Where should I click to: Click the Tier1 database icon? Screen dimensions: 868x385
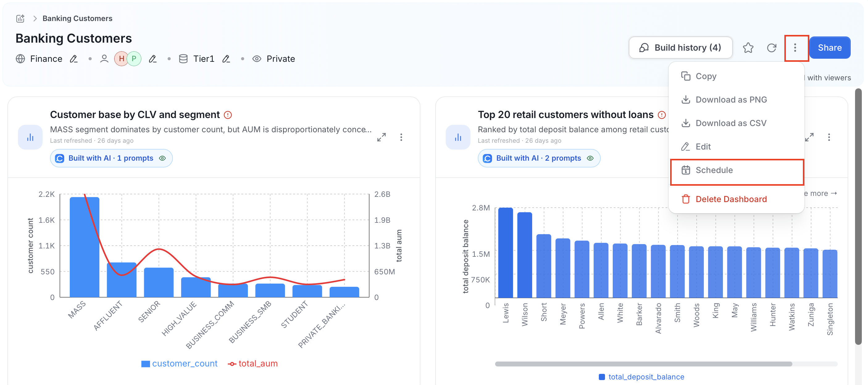pyautogui.click(x=183, y=59)
